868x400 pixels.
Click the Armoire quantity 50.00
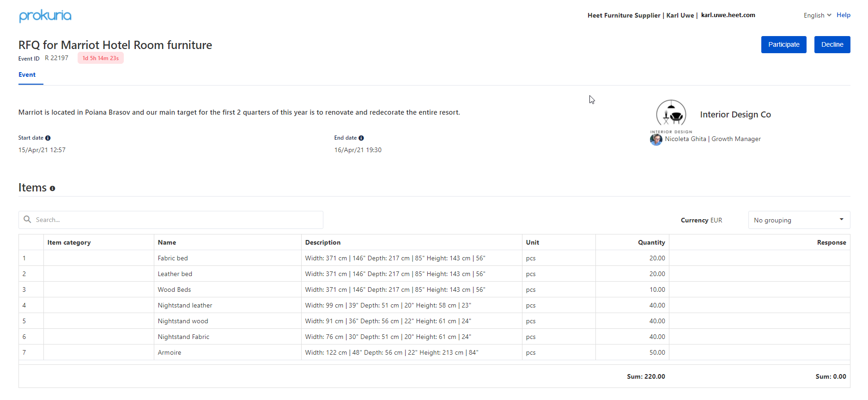coord(657,352)
